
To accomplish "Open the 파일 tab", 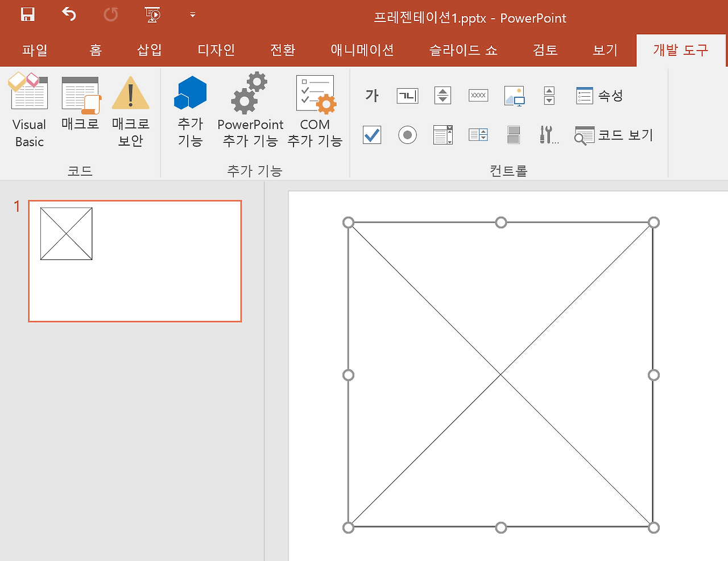I will pyautogui.click(x=35, y=50).
